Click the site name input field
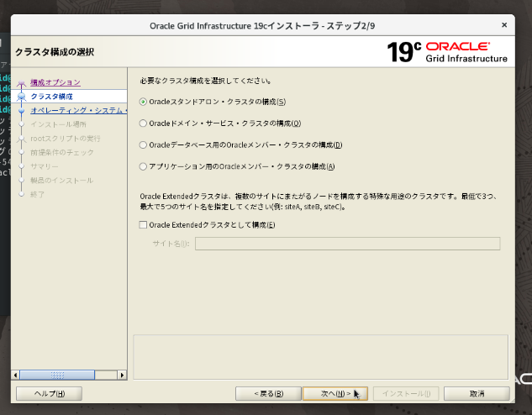 point(347,244)
